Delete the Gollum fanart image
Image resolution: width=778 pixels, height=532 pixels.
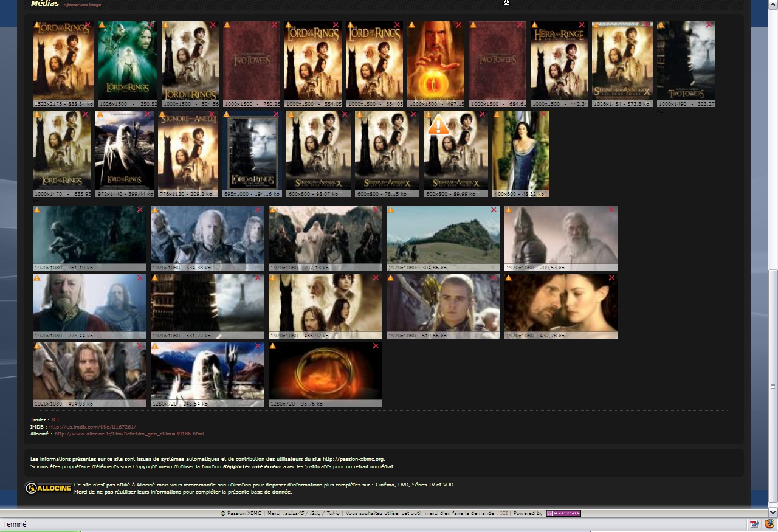pyautogui.click(x=140, y=210)
